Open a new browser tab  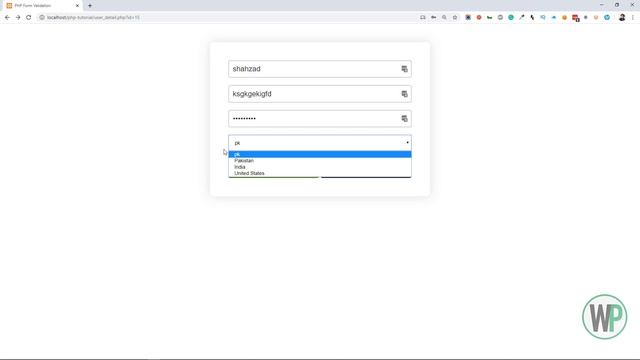90,6
